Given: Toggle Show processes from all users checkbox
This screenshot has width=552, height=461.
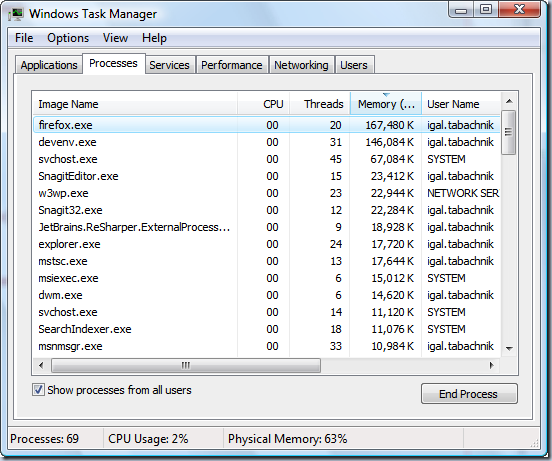Looking at the screenshot, I should pos(38,390).
